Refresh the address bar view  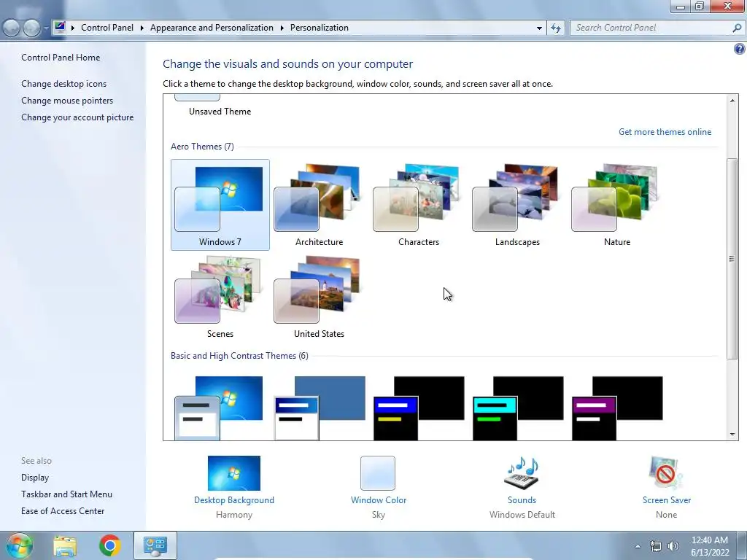coord(556,28)
